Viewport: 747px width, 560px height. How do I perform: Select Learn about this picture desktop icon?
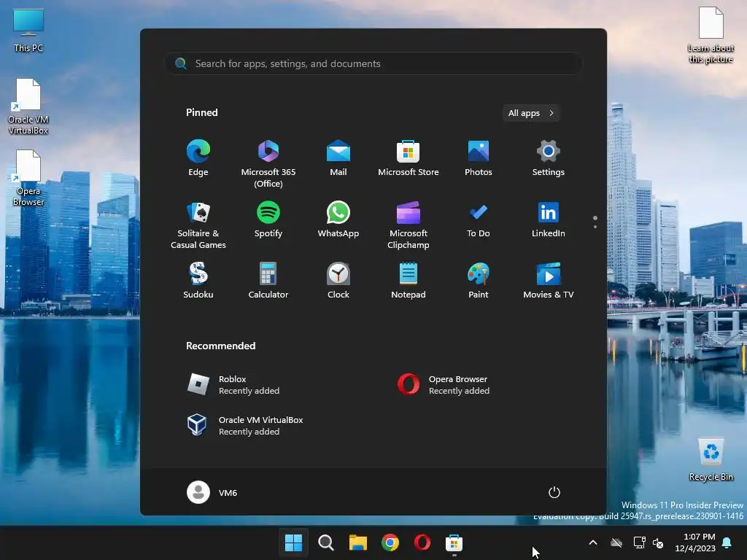(x=711, y=35)
